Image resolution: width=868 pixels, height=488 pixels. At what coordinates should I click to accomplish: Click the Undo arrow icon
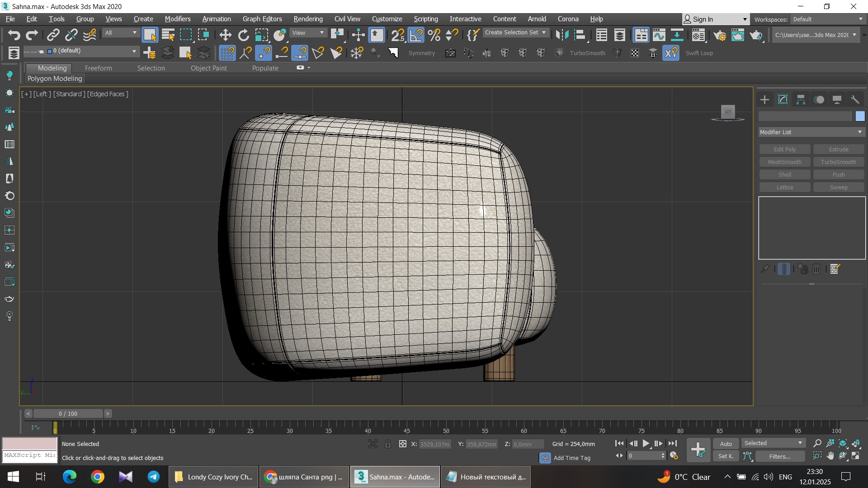(14, 35)
